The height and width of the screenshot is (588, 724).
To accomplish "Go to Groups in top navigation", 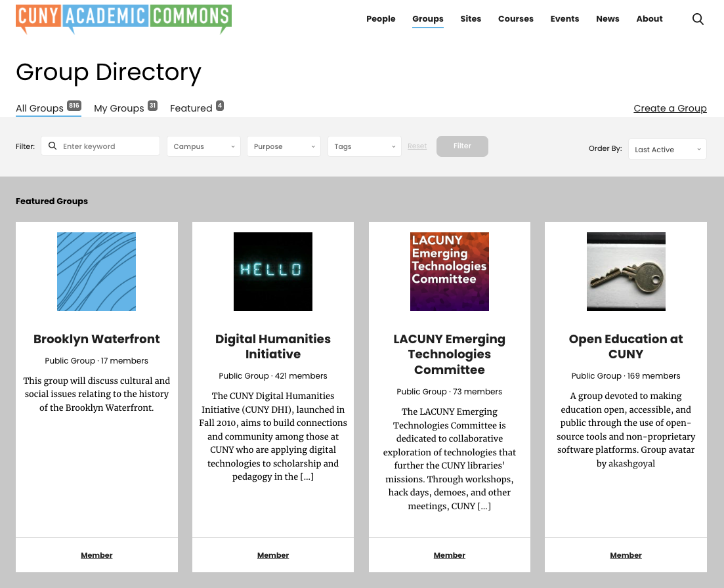I will click(427, 19).
